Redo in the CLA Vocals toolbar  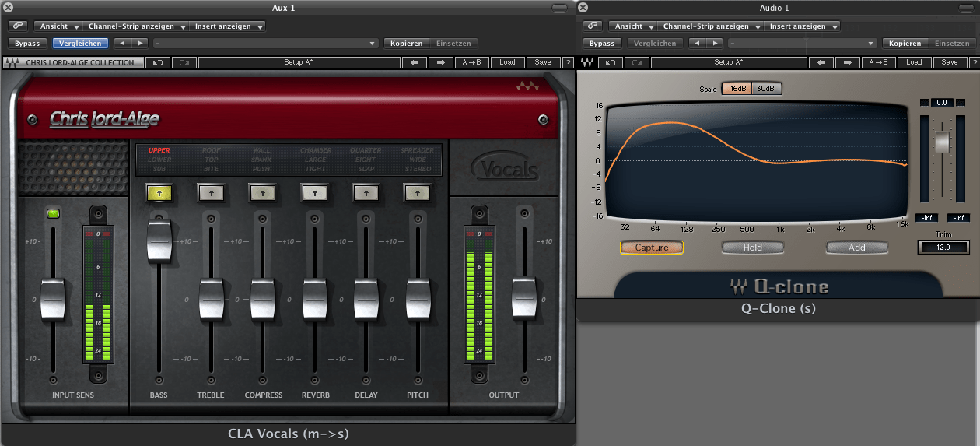[x=184, y=62]
